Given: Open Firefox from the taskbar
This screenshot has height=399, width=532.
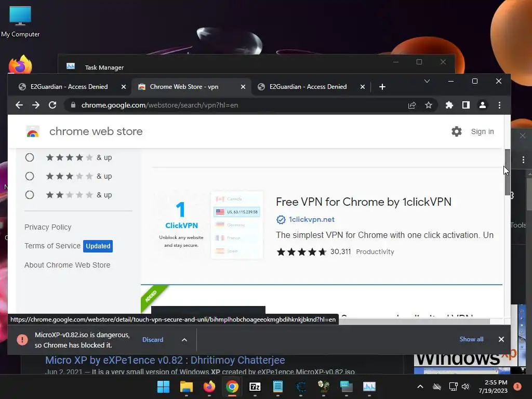Looking at the screenshot, I should pyautogui.click(x=209, y=387).
